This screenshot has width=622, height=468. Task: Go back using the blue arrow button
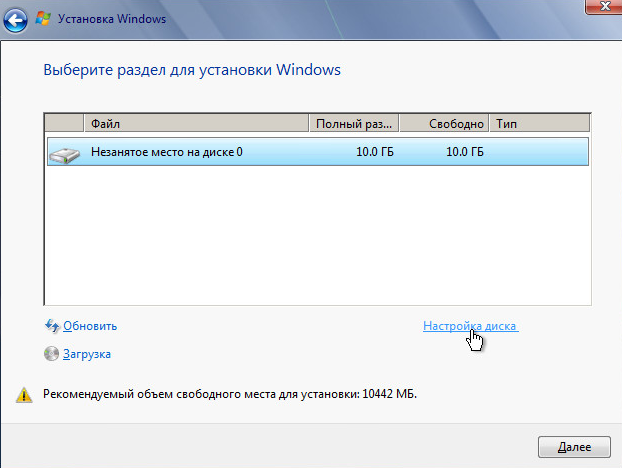pyautogui.click(x=15, y=20)
